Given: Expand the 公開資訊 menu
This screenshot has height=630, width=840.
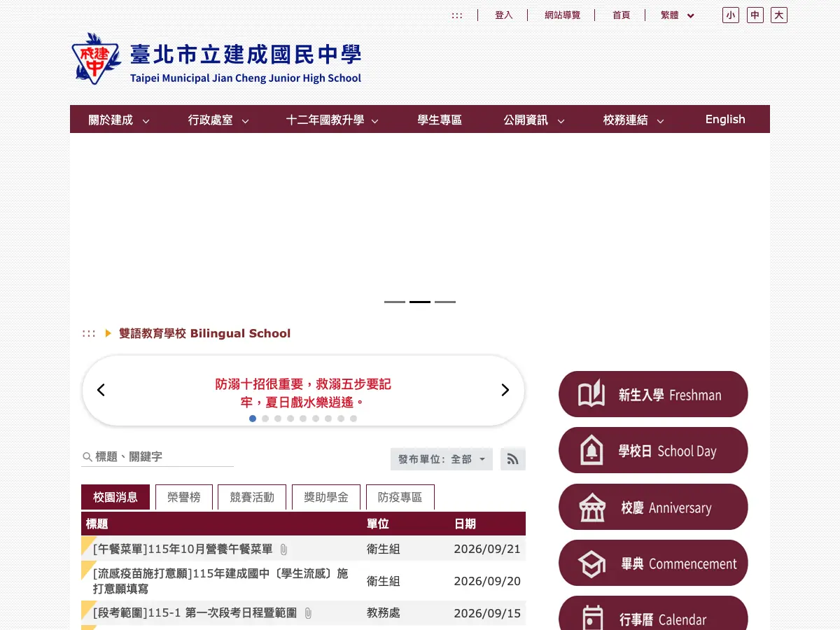Looking at the screenshot, I should [534, 120].
